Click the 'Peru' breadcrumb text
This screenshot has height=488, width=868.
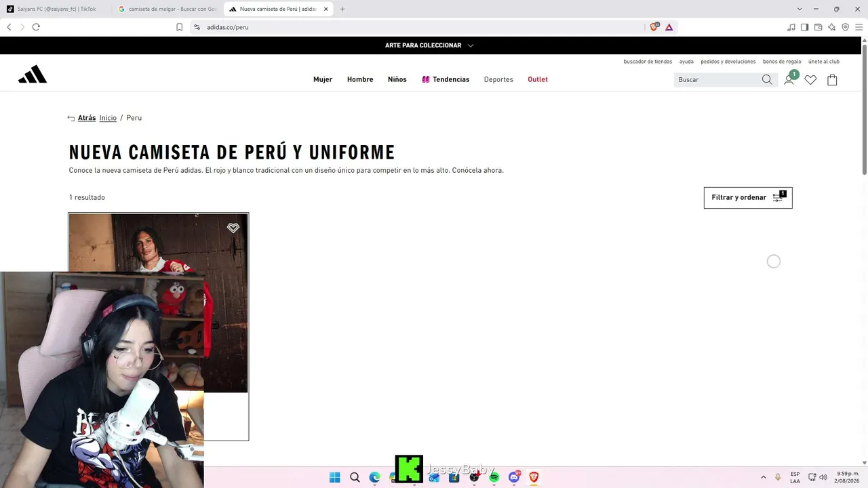[134, 118]
